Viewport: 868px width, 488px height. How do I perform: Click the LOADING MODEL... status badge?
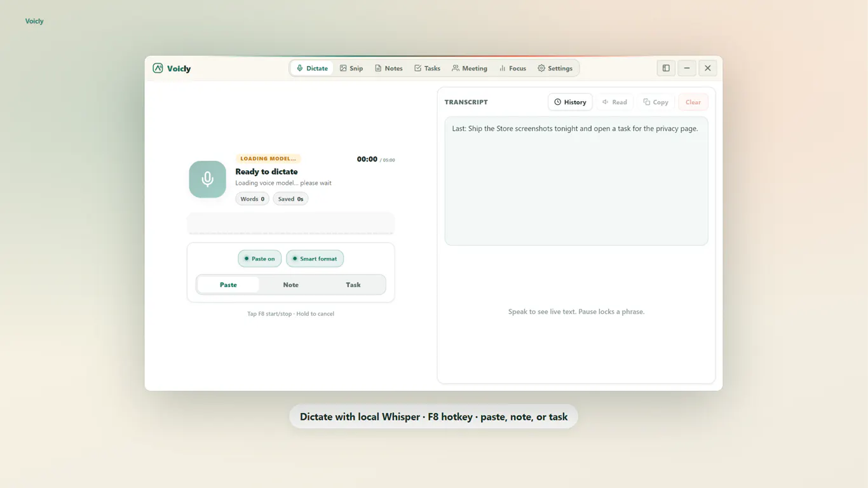[x=268, y=159]
